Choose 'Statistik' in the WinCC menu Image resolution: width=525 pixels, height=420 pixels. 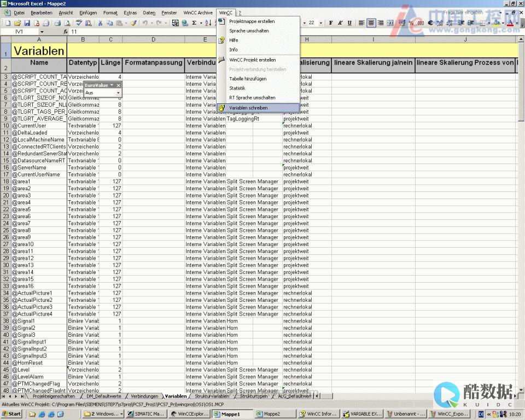tap(258, 88)
